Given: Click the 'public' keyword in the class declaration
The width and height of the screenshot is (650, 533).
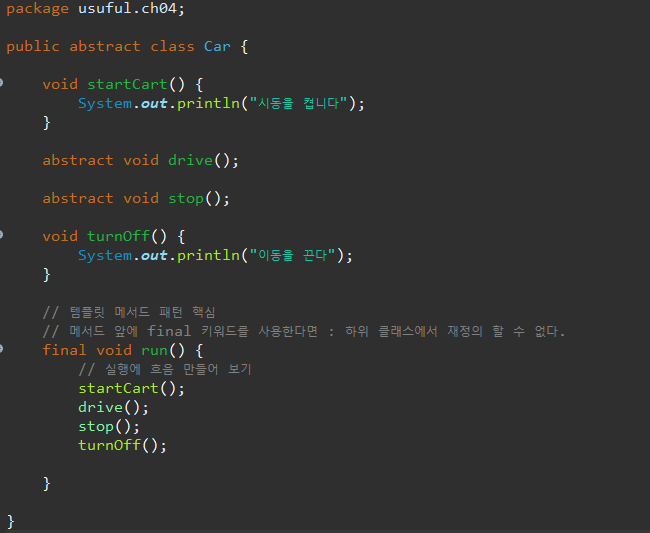Looking at the screenshot, I should (33, 47).
